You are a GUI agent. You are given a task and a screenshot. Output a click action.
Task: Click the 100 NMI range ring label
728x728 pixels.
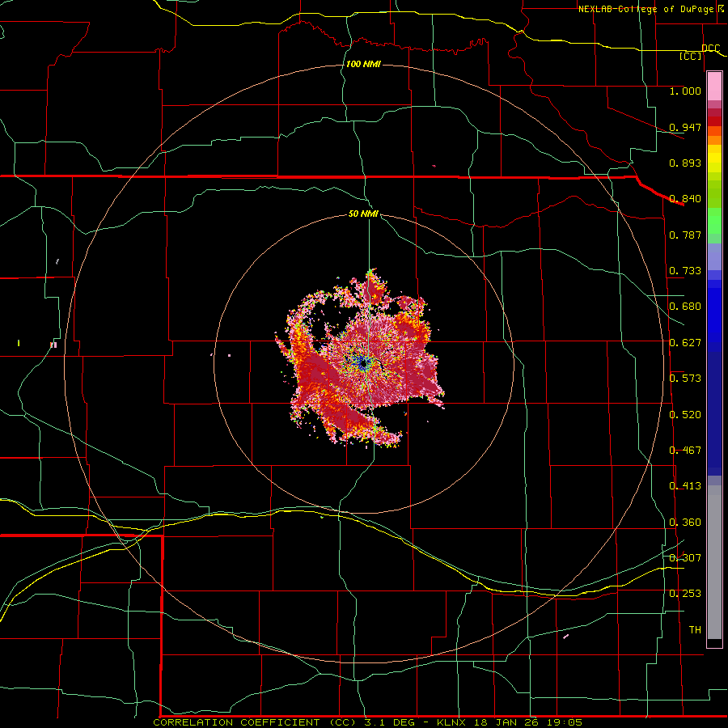pos(363,64)
